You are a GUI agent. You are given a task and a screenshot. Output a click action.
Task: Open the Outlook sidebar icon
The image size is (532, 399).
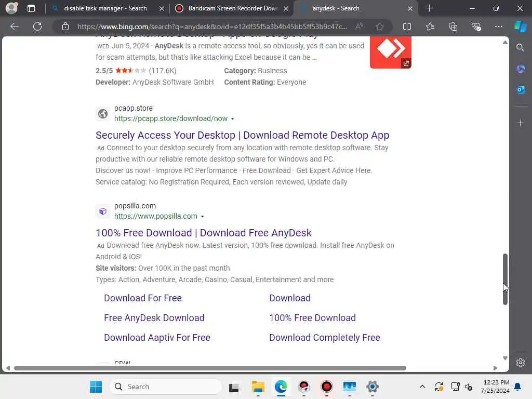pyautogui.click(x=521, y=90)
